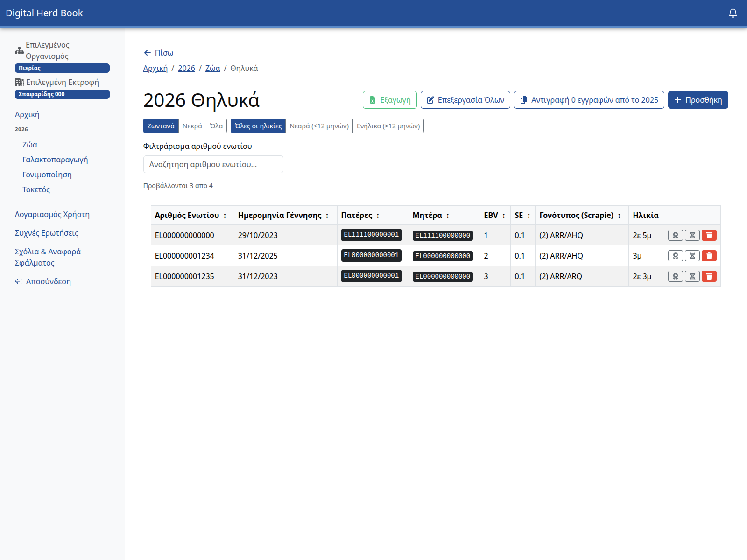Click award ribbon icon for EL000000001234
This screenshot has height=560, width=747.
pyautogui.click(x=675, y=256)
